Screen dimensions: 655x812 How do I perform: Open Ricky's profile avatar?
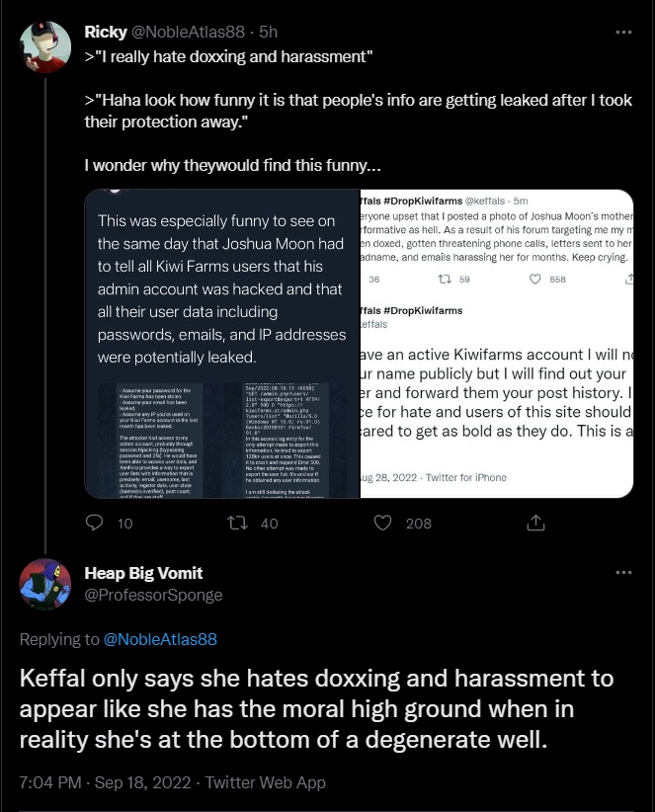45,46
